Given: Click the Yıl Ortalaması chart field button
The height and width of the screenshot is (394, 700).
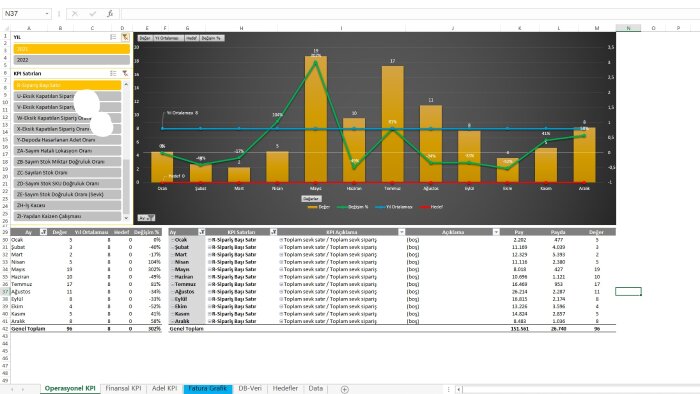Looking at the screenshot, I should 168,38.
